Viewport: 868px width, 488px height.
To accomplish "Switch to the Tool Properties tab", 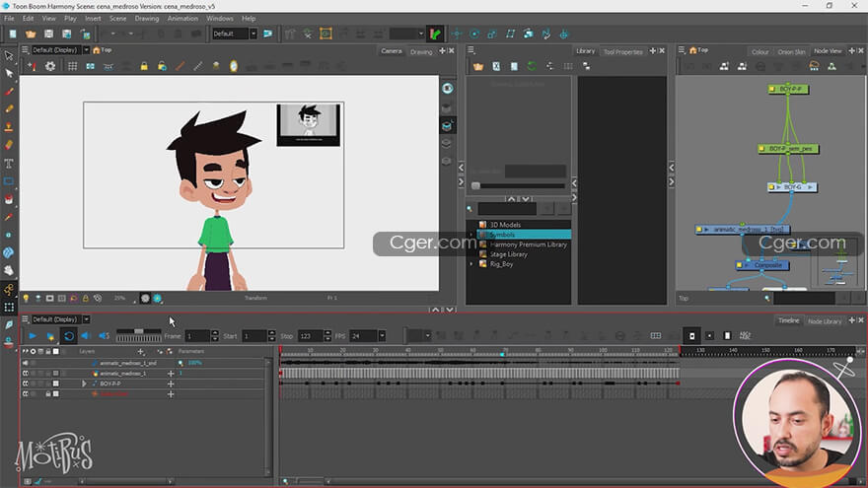I will tap(622, 52).
